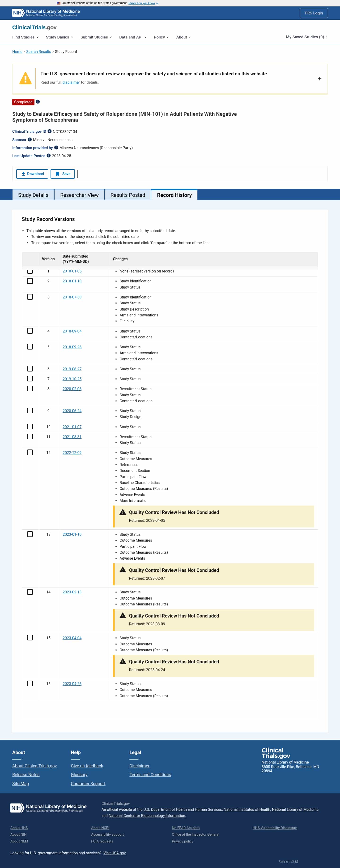
Task: Select version 13 checkbox
Action: (30, 534)
